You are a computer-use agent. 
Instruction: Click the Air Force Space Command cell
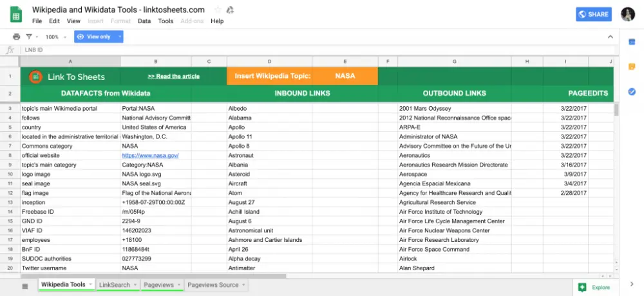[x=454, y=249]
